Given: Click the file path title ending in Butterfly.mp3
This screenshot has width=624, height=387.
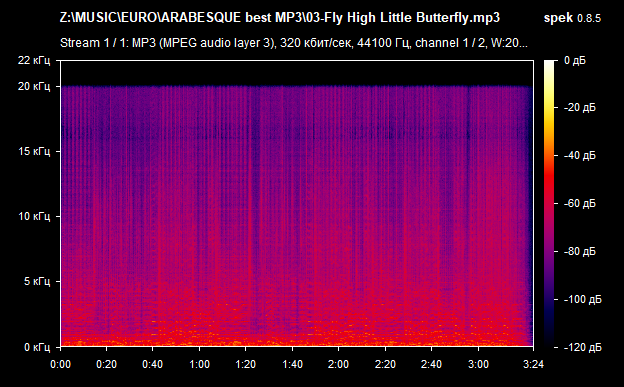Looking at the screenshot, I should click(280, 18).
